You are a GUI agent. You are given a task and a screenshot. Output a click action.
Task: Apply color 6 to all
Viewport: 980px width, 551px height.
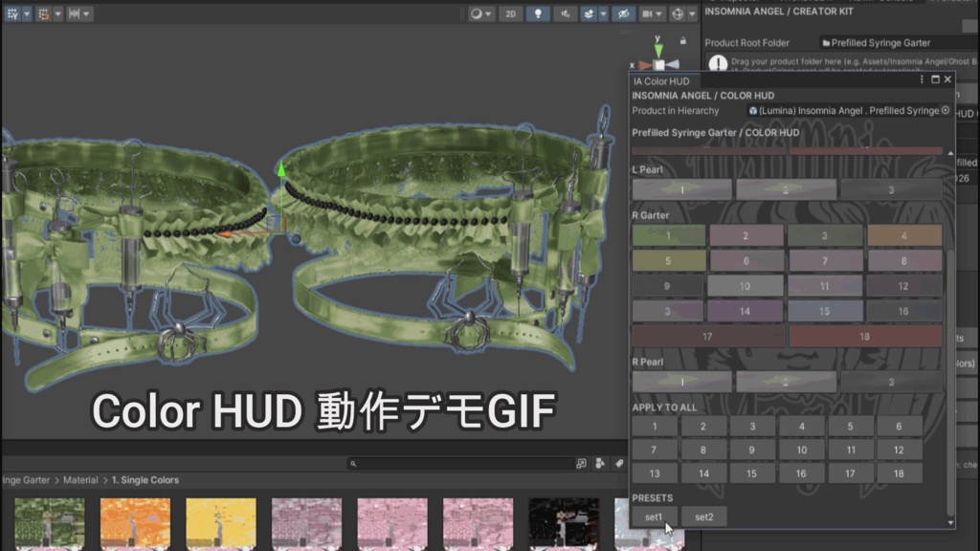pyautogui.click(x=899, y=426)
